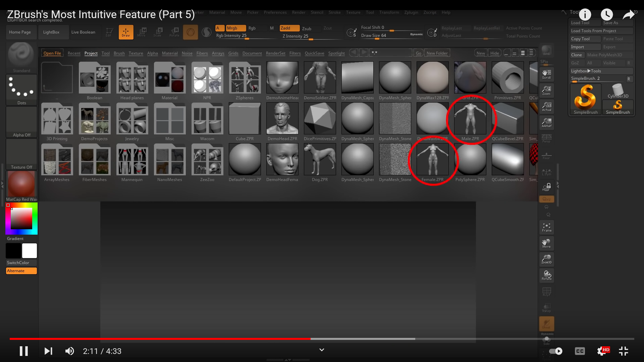Toggle the Mrgb mode button

click(x=236, y=28)
